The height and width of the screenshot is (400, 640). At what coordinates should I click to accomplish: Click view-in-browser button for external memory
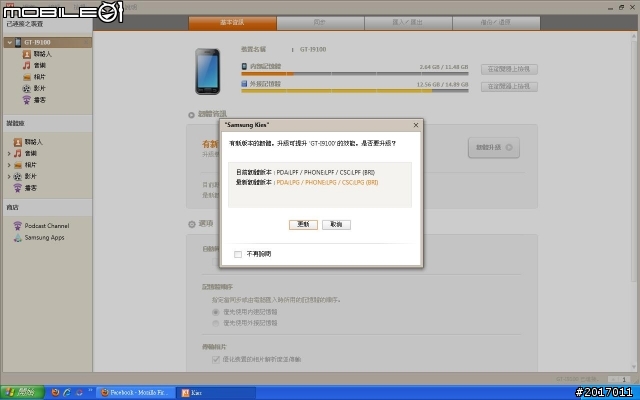[509, 87]
